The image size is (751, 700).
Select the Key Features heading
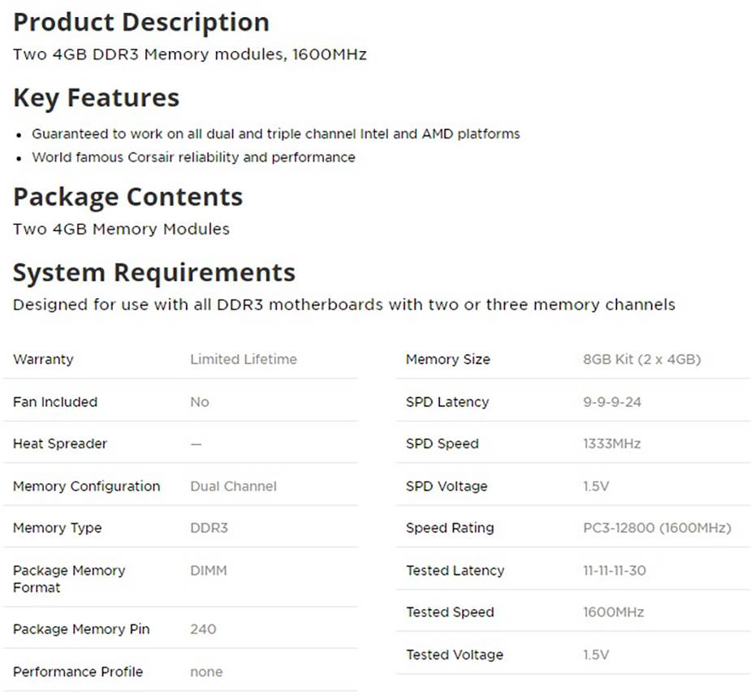tap(96, 98)
